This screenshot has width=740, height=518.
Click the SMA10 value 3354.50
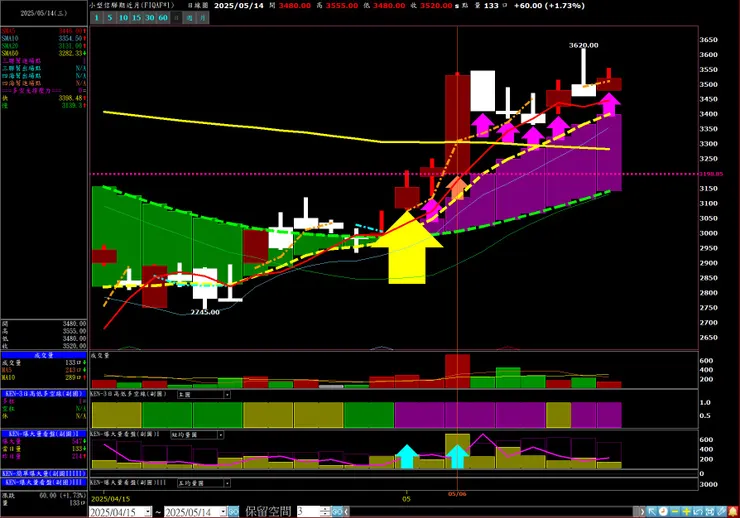(x=71, y=38)
